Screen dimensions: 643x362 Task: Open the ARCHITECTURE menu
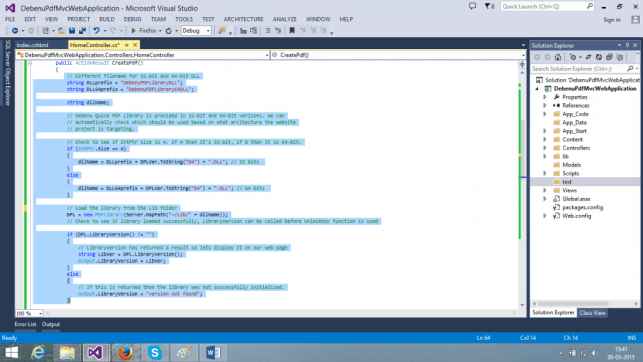coord(244,19)
